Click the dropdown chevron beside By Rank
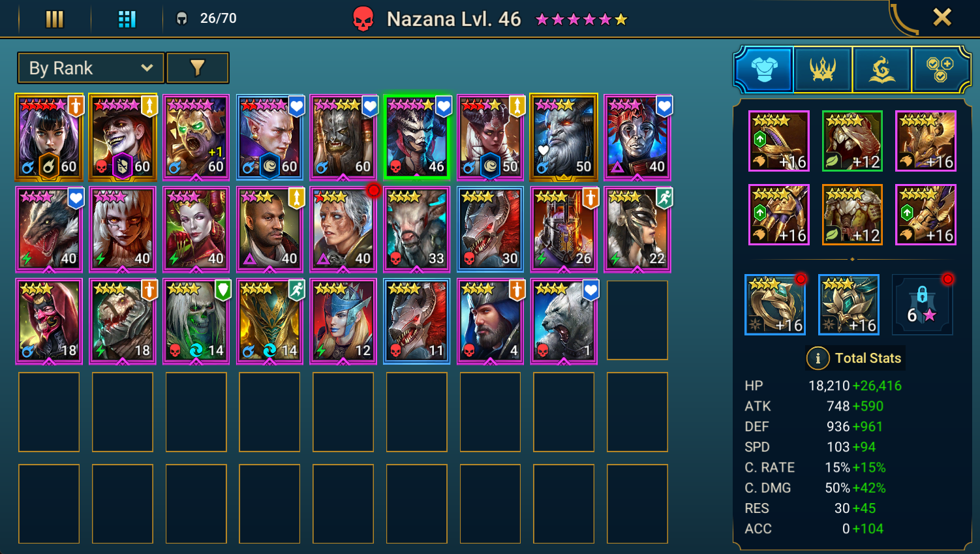The image size is (980, 554). coord(147,68)
